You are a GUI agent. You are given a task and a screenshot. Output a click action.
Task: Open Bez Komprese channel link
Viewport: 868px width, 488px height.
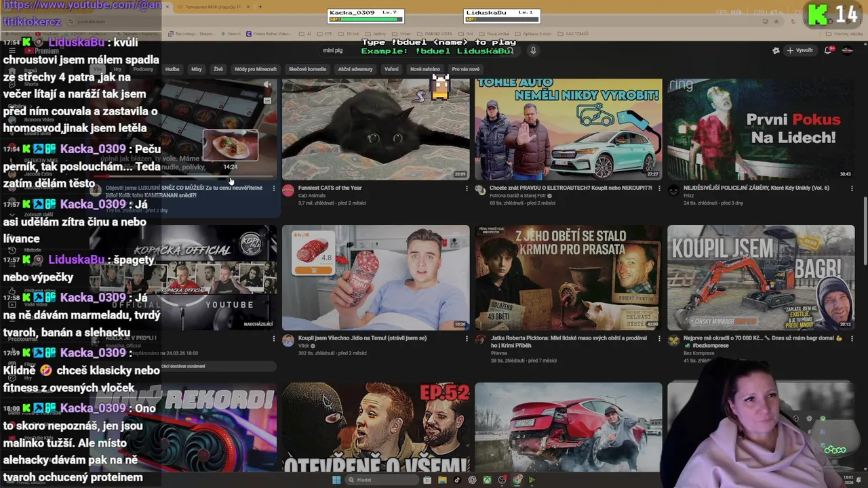[x=701, y=353]
